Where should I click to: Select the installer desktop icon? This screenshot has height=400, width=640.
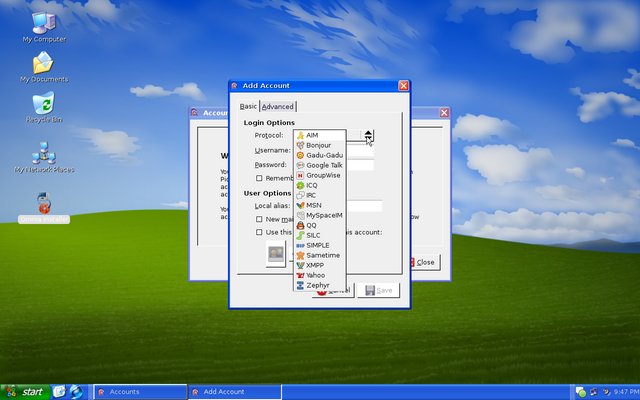tap(44, 207)
